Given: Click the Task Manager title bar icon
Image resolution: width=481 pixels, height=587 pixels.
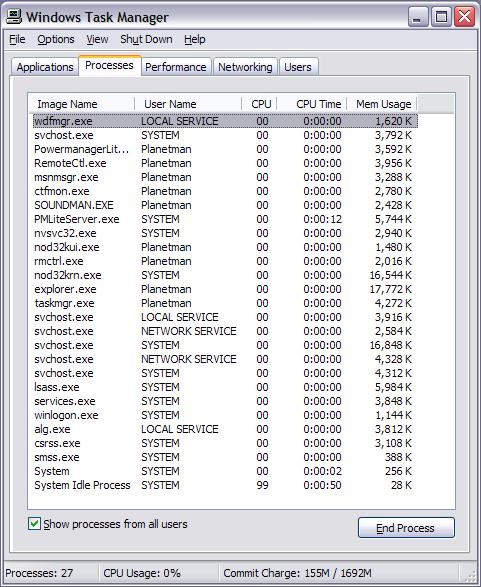Looking at the screenshot, I should tap(15, 17).
